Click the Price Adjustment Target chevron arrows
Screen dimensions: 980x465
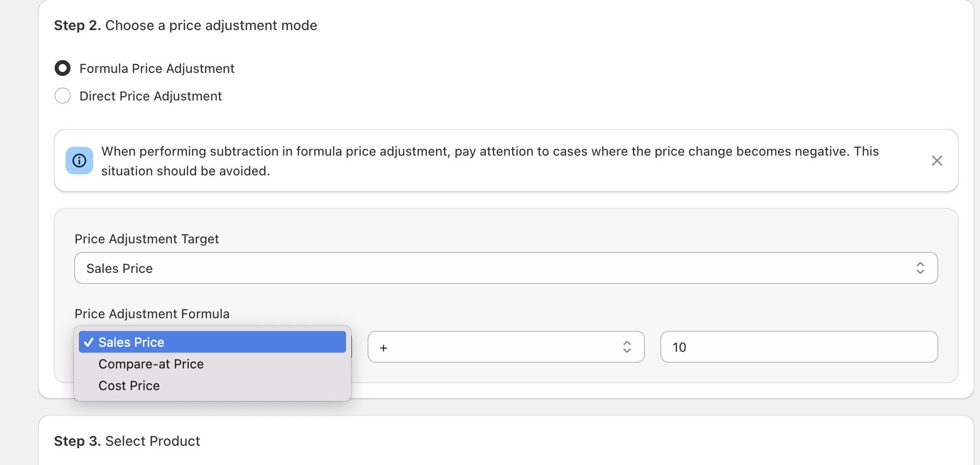pyautogui.click(x=920, y=268)
